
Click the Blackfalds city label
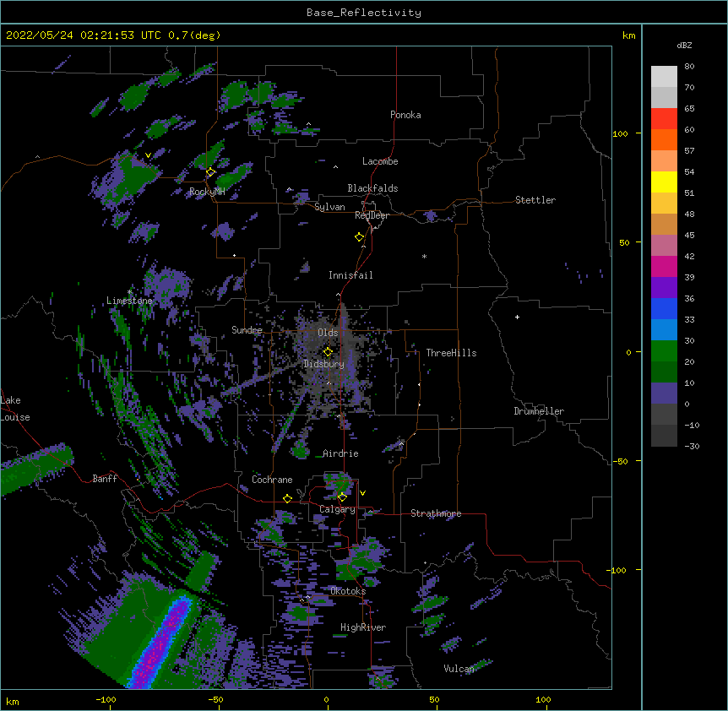(x=372, y=188)
